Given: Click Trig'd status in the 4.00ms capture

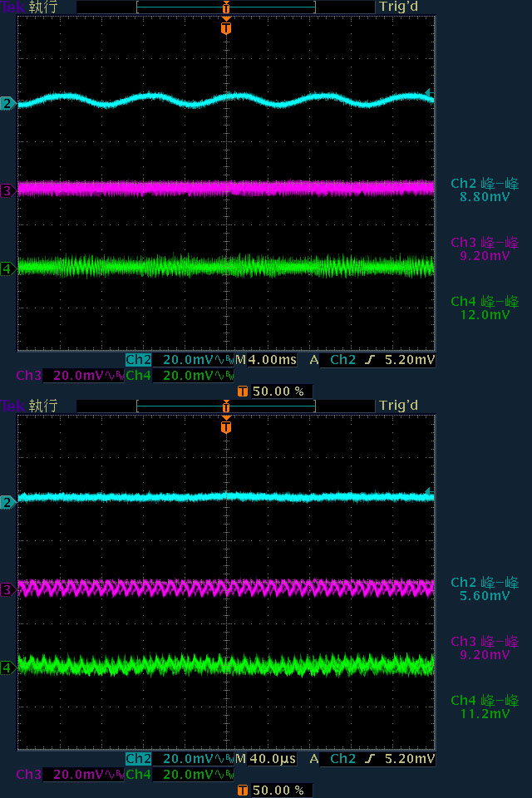Looking at the screenshot, I should coord(399,7).
